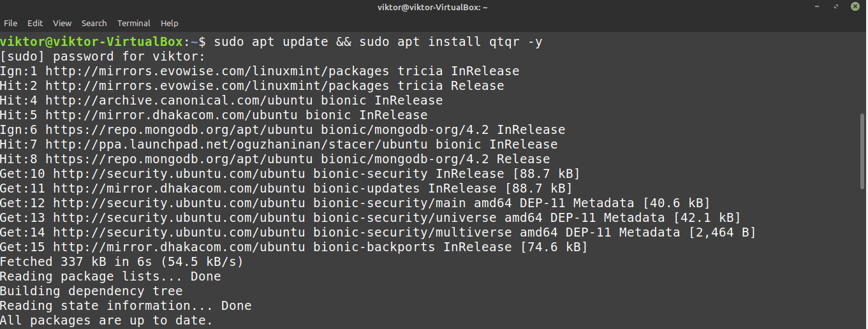Open the Help menu

click(x=170, y=23)
